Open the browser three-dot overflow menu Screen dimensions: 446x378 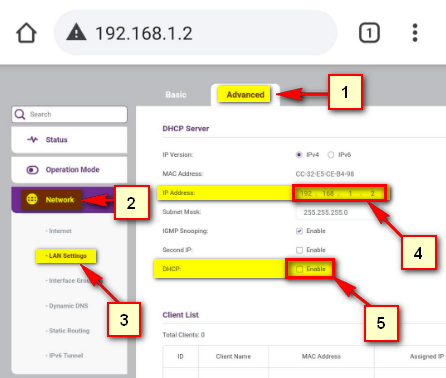tap(415, 33)
